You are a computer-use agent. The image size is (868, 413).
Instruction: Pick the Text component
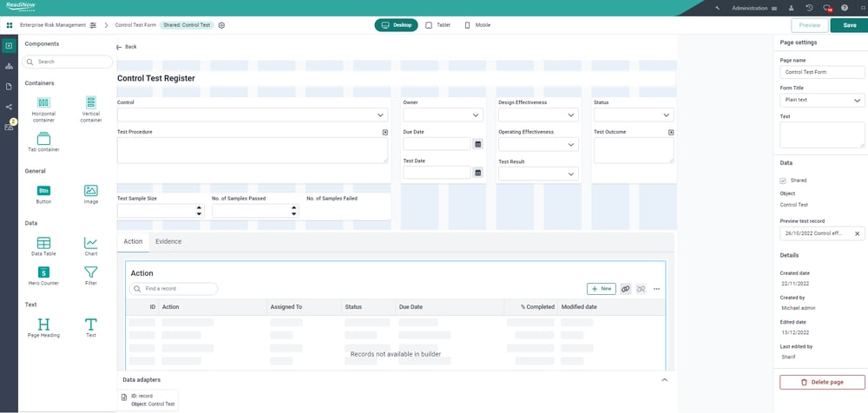coord(91,328)
